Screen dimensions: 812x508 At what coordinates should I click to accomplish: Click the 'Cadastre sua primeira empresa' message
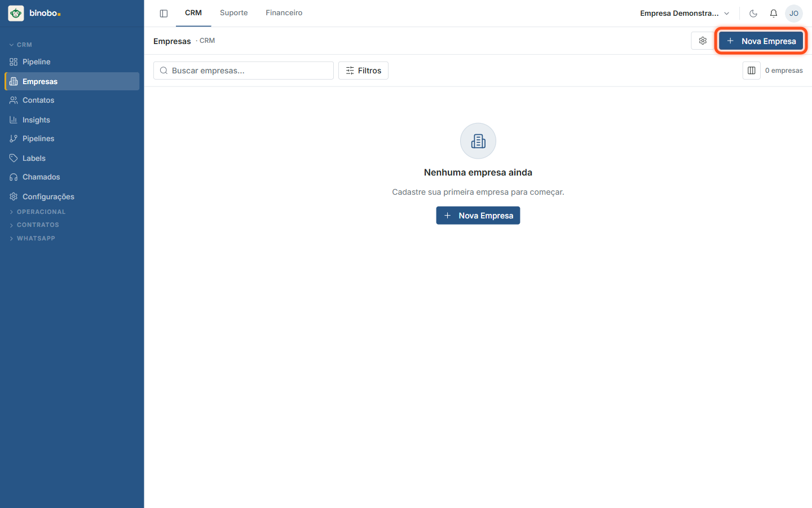478,192
